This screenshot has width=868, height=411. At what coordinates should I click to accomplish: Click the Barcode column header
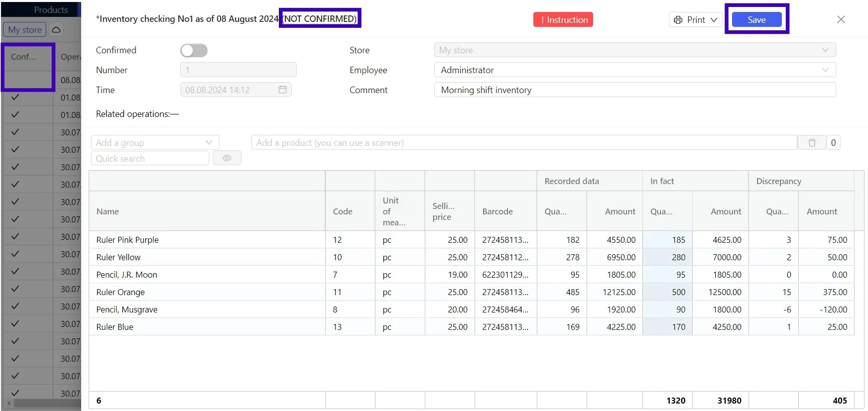coord(506,211)
